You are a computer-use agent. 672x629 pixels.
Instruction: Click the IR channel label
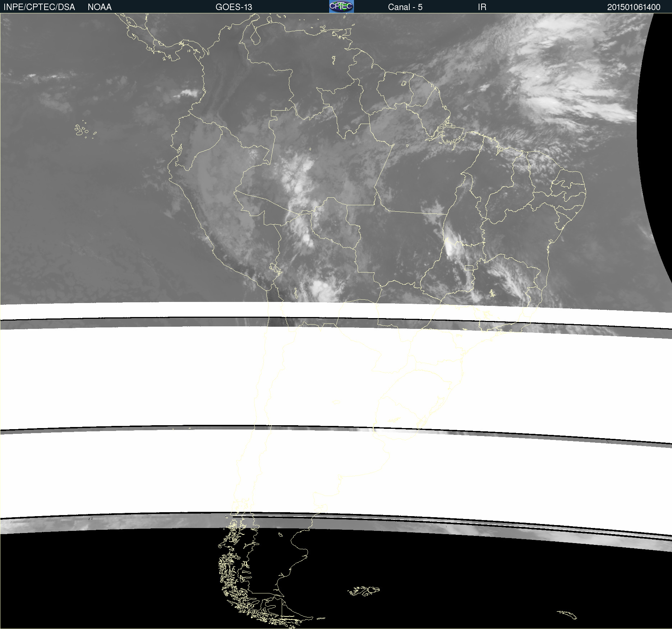click(x=482, y=7)
